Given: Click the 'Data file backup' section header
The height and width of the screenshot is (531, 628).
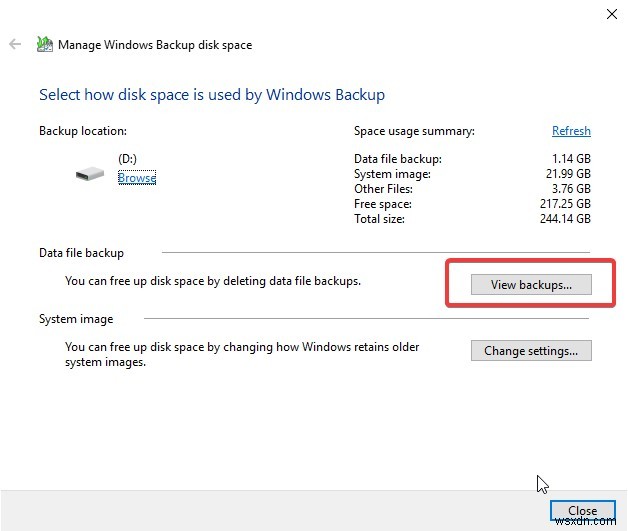Looking at the screenshot, I should pyautogui.click(x=81, y=253).
